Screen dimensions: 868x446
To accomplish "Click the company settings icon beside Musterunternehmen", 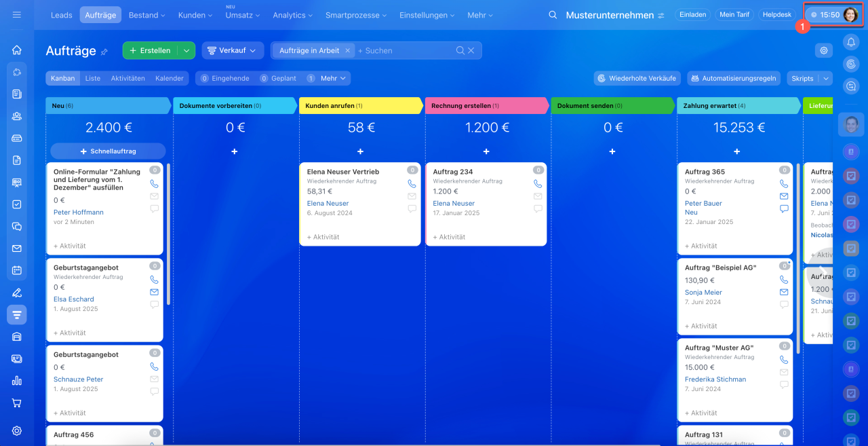I will pyautogui.click(x=661, y=15).
